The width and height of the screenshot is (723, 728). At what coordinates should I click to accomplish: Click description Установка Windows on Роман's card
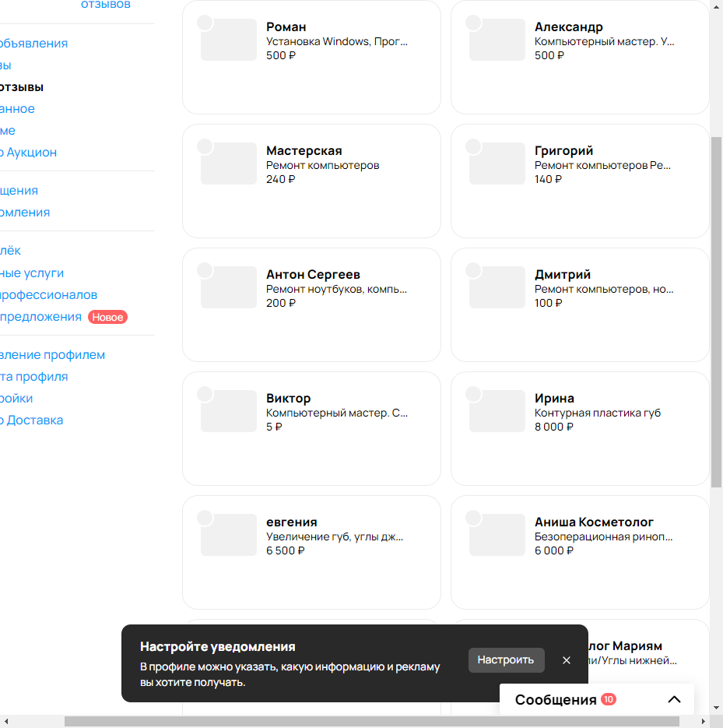pyautogui.click(x=337, y=41)
